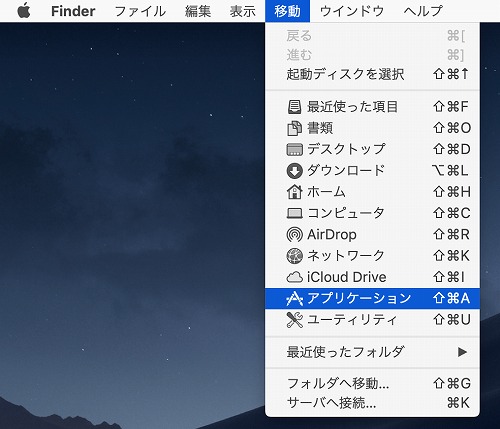Click the コンピュータ laptop icon
The image size is (500, 429).
tap(294, 213)
